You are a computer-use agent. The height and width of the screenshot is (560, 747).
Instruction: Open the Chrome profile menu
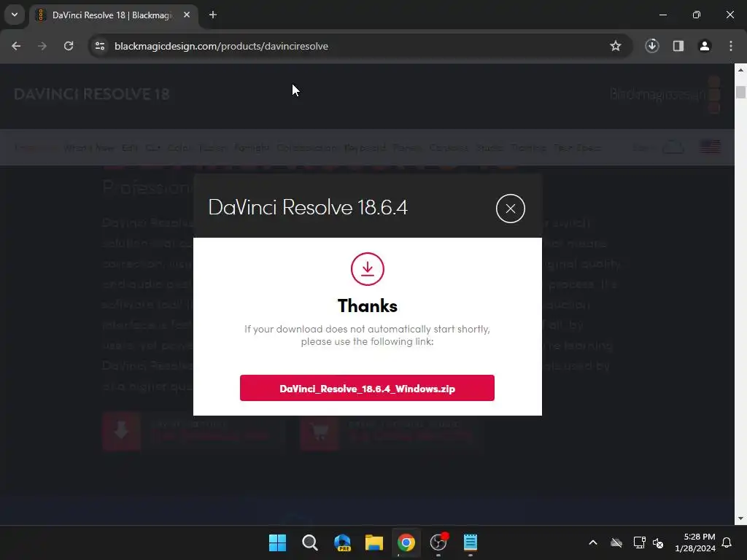click(705, 46)
